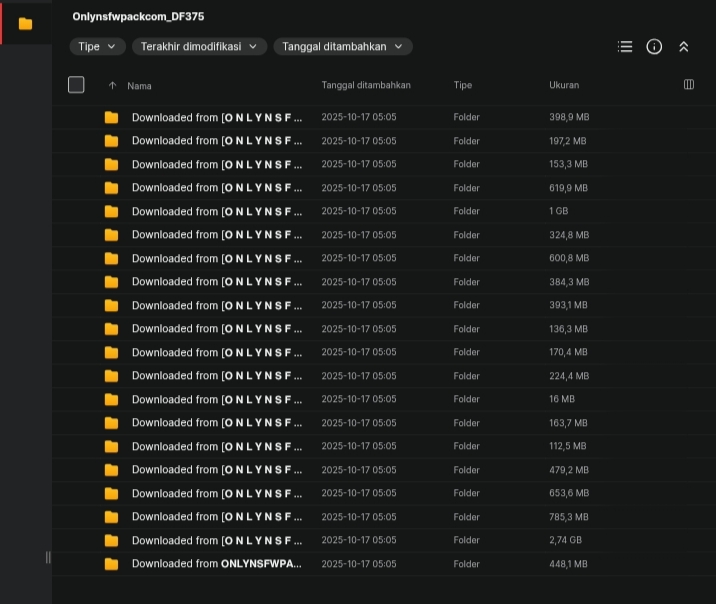The width and height of the screenshot is (716, 604).
Task: Click folder icon of the 2,74 GB folder
Action: [111, 540]
